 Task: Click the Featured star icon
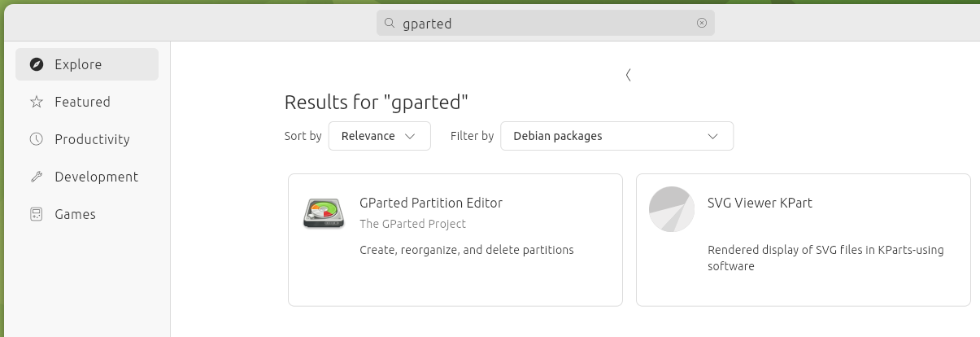click(36, 102)
